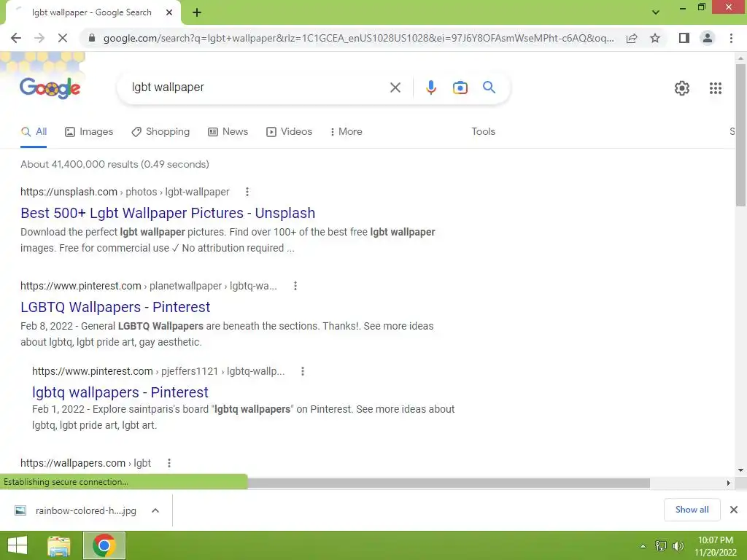
Task: Click the wallpapers.com › lgbt URL
Action: point(86,463)
